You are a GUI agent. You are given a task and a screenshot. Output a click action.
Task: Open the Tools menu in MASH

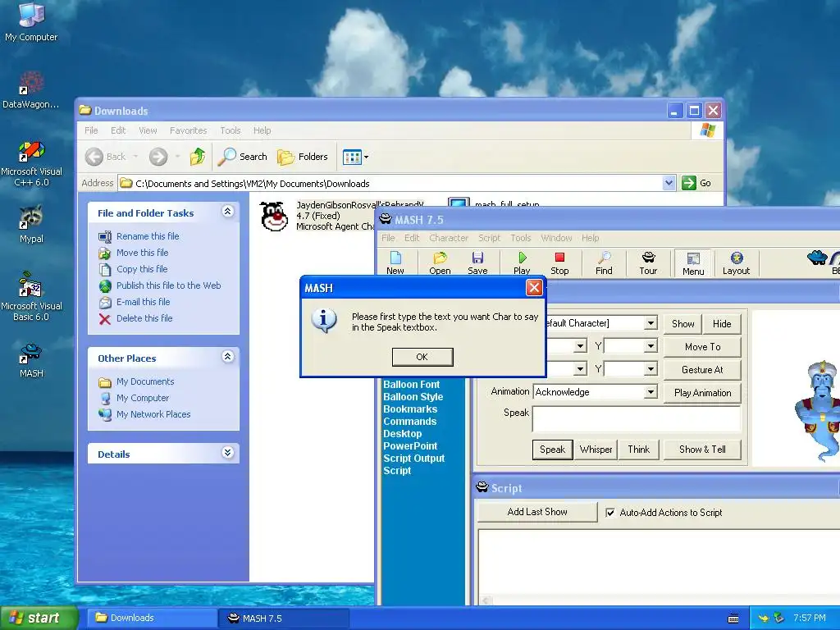pyautogui.click(x=520, y=238)
